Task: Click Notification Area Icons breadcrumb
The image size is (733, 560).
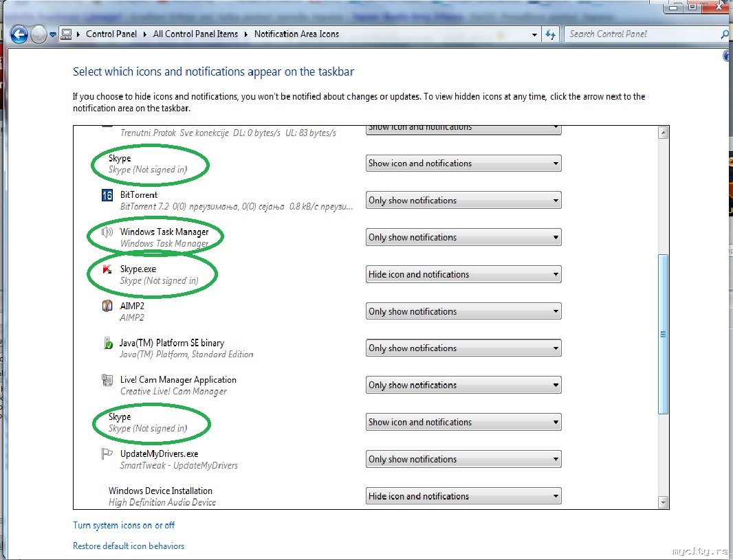Action: (x=296, y=34)
